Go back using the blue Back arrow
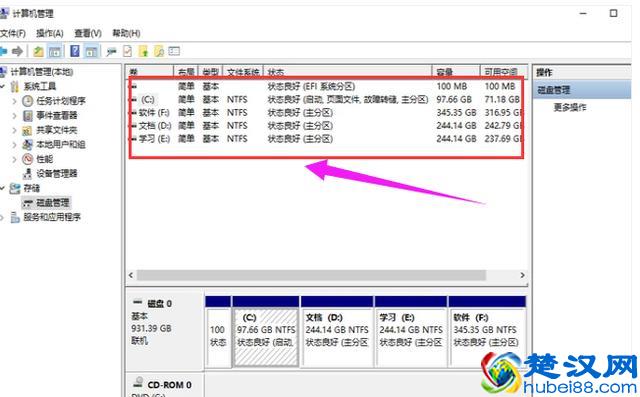 point(3,51)
